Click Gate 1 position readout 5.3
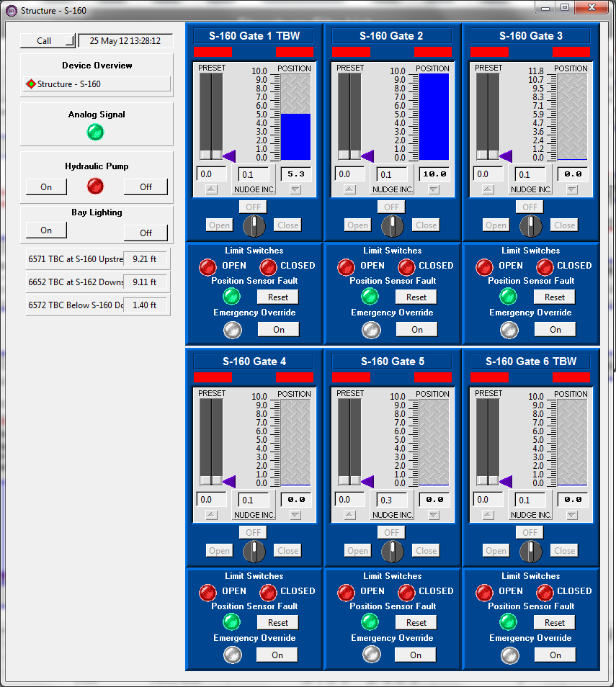This screenshot has height=687, width=616. pos(296,174)
